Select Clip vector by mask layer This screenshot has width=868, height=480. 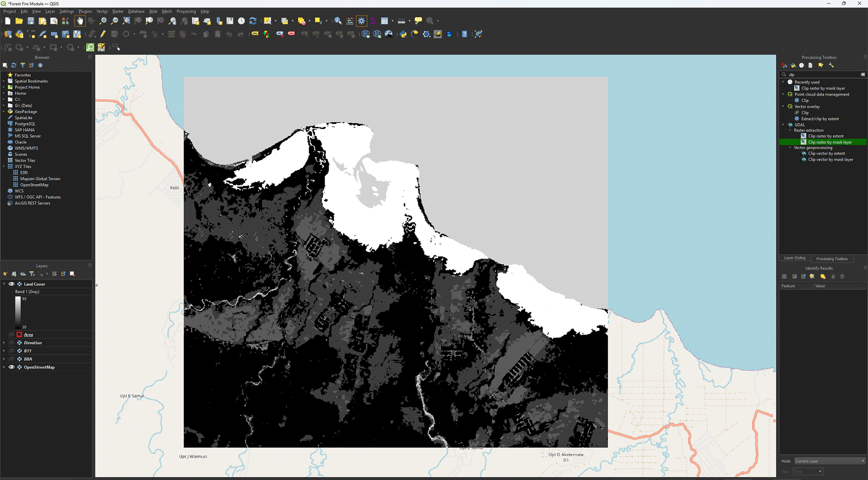click(x=830, y=160)
